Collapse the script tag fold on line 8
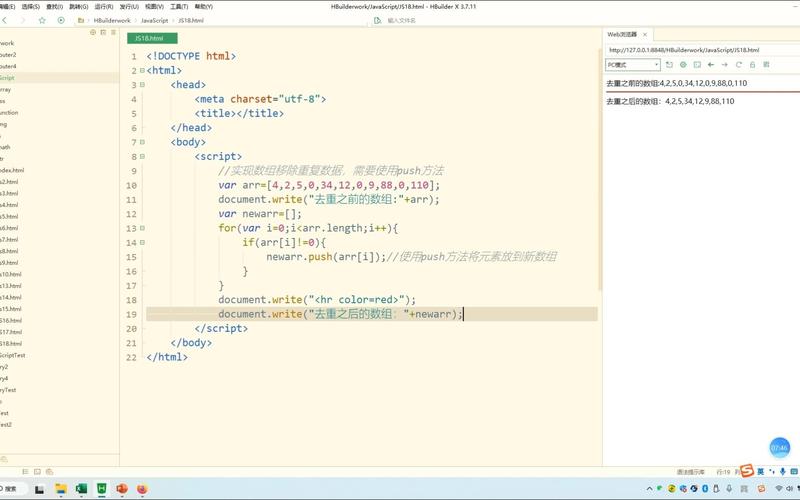The width and height of the screenshot is (800, 500). click(x=142, y=156)
